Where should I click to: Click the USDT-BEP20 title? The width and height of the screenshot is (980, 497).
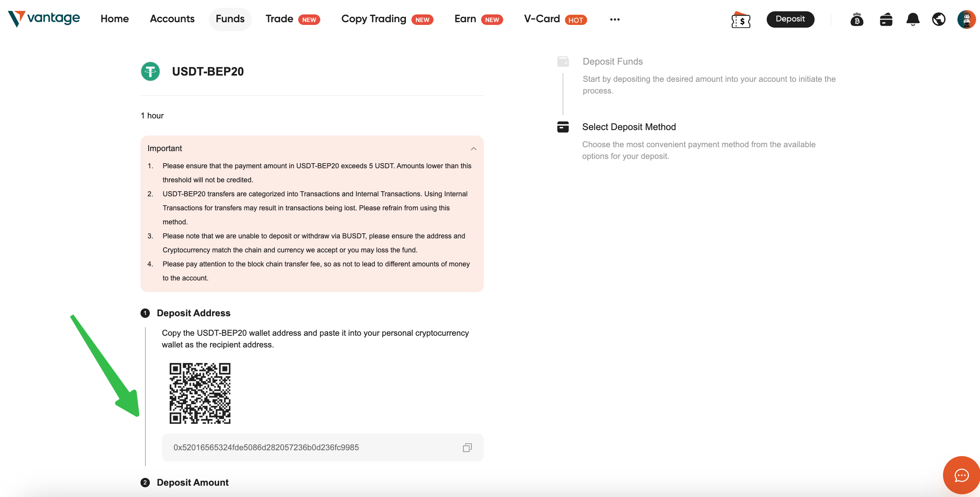point(208,72)
